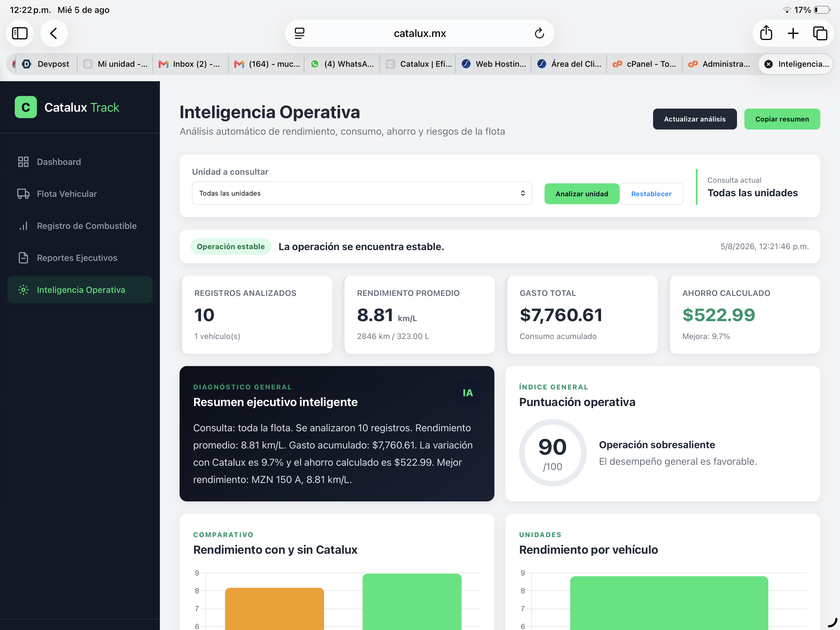Viewport: 840px width, 630px height.
Task: Click the Dashboard grid icon
Action: coord(23,162)
